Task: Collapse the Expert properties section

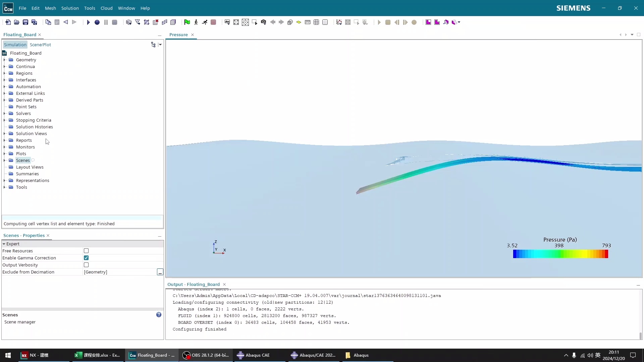Action: [4, 244]
